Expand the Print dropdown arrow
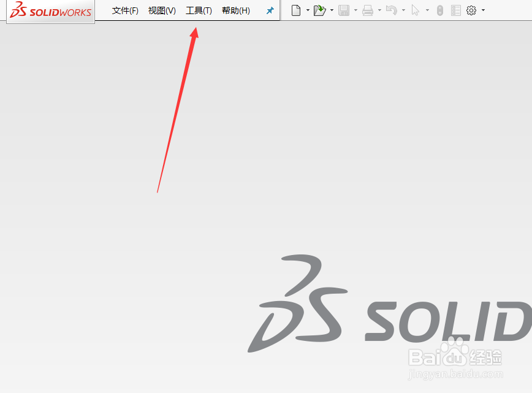The height and width of the screenshot is (393, 532). [379, 10]
